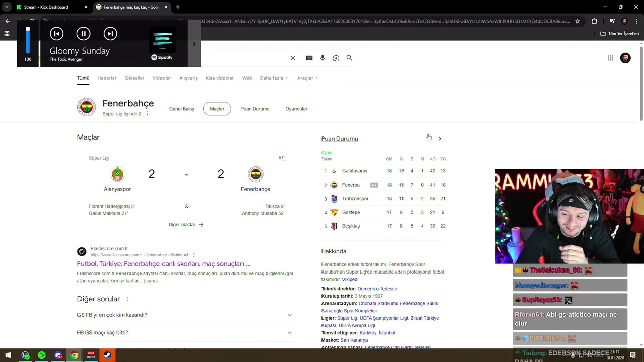Select the Kısa videolar filter

point(220,78)
